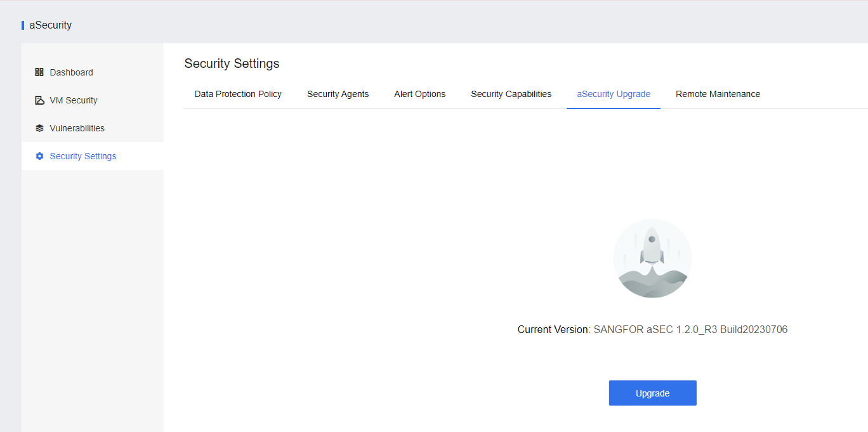868x432 pixels.
Task: Switch to the Data Protection Policy tab
Action: pos(238,94)
